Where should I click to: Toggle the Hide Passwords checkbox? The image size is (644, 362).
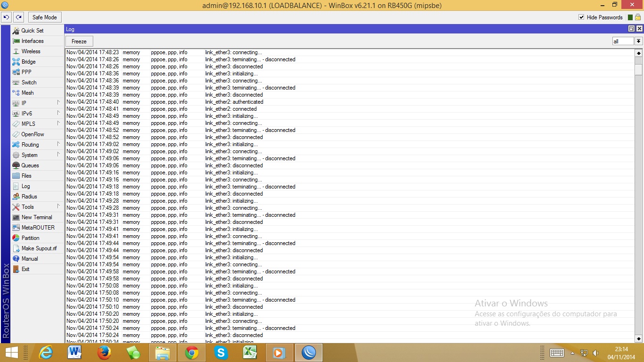(581, 17)
